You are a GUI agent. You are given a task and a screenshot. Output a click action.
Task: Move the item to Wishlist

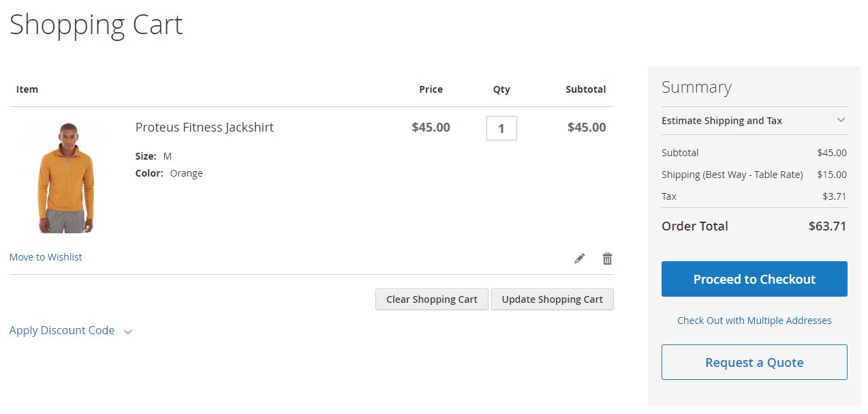[x=46, y=257]
